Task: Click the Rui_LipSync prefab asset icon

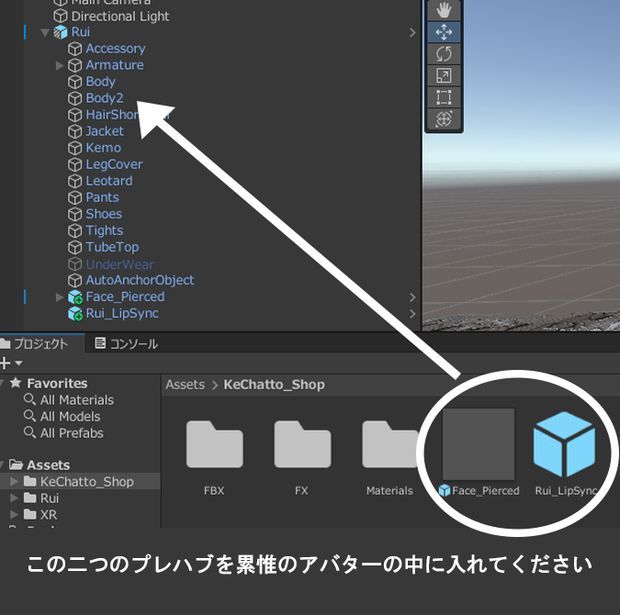Action: pyautogui.click(x=564, y=444)
